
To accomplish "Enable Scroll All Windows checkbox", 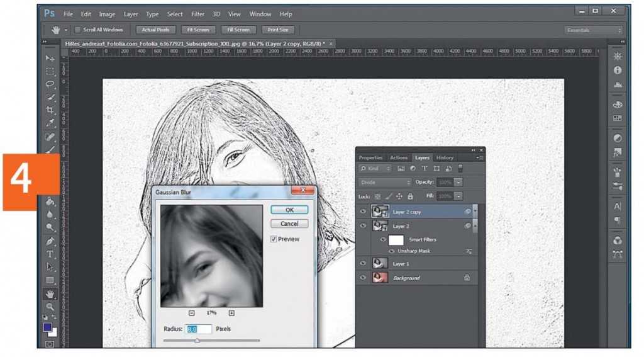I will 78,30.
